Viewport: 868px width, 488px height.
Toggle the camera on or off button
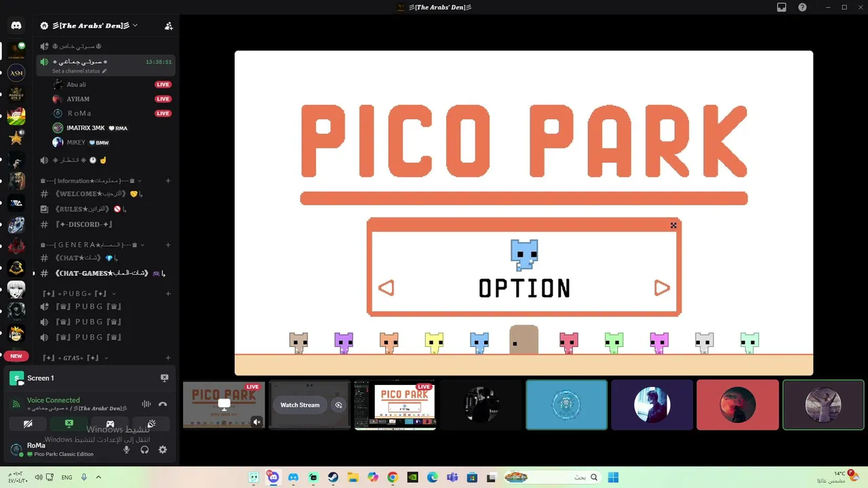pos(28,424)
